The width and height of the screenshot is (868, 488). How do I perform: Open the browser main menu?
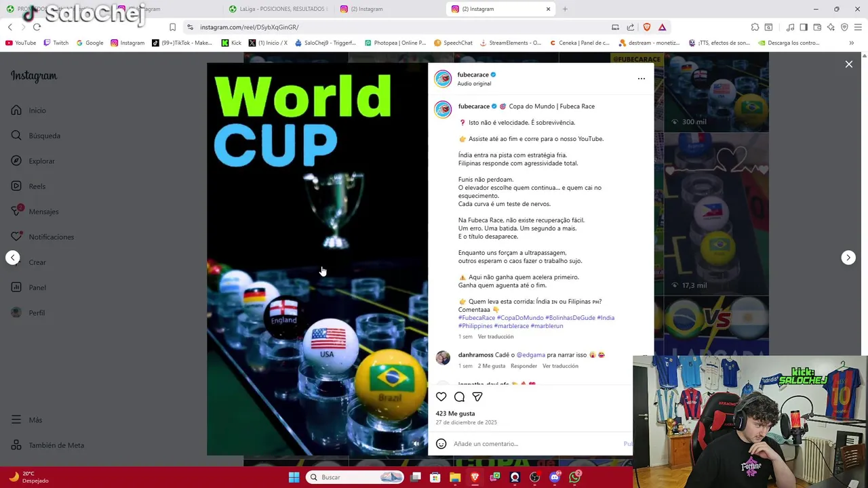[859, 27]
